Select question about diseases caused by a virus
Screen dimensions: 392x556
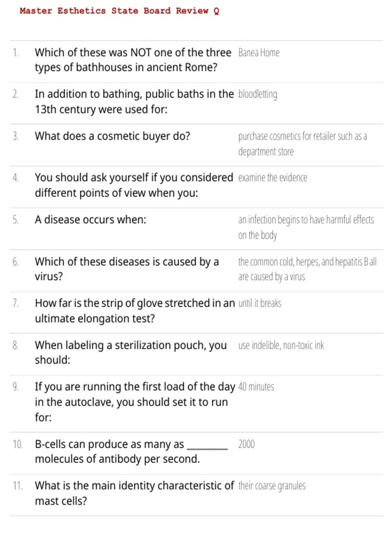(127, 269)
